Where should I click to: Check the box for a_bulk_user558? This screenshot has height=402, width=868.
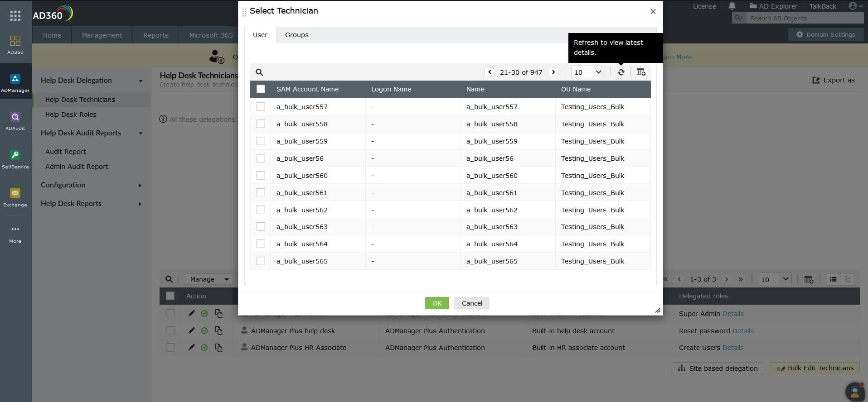(261, 124)
